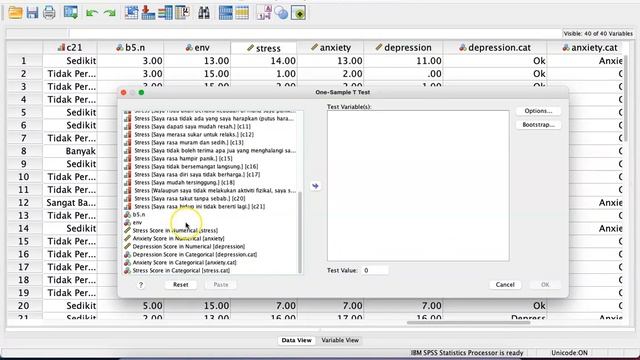Undo the last action with the left green arrow
This screenshot has height=360, width=640.
tap(92, 13)
